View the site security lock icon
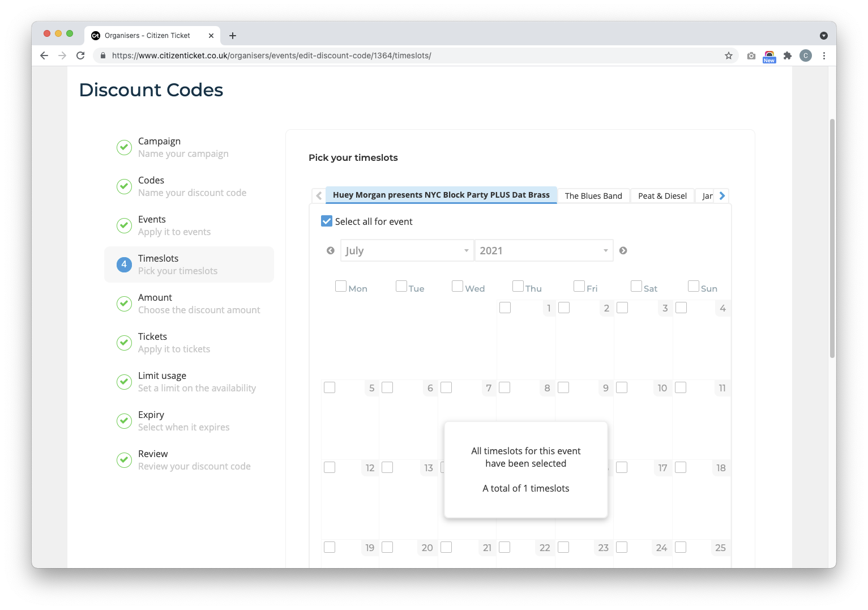868x610 pixels. (x=103, y=56)
